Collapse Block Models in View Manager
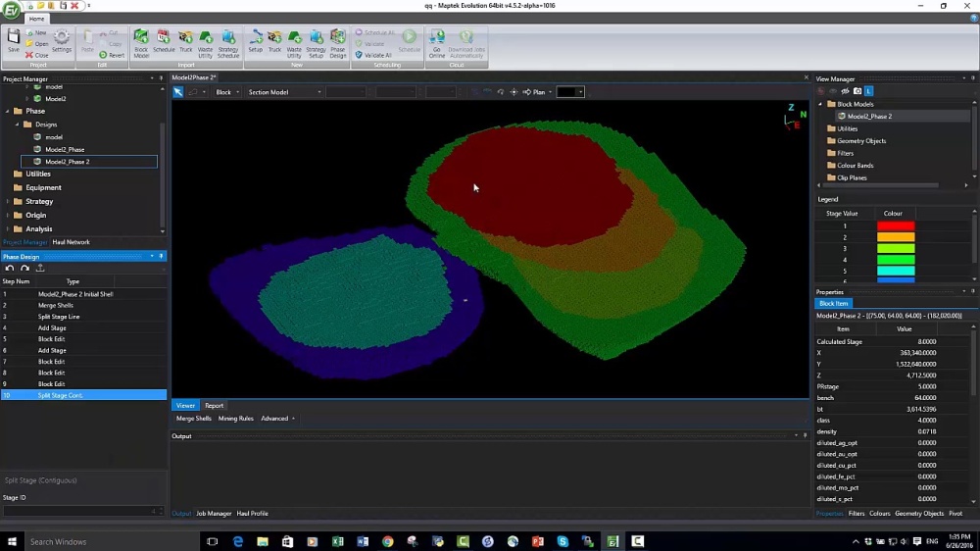The width and height of the screenshot is (980, 551). [820, 105]
